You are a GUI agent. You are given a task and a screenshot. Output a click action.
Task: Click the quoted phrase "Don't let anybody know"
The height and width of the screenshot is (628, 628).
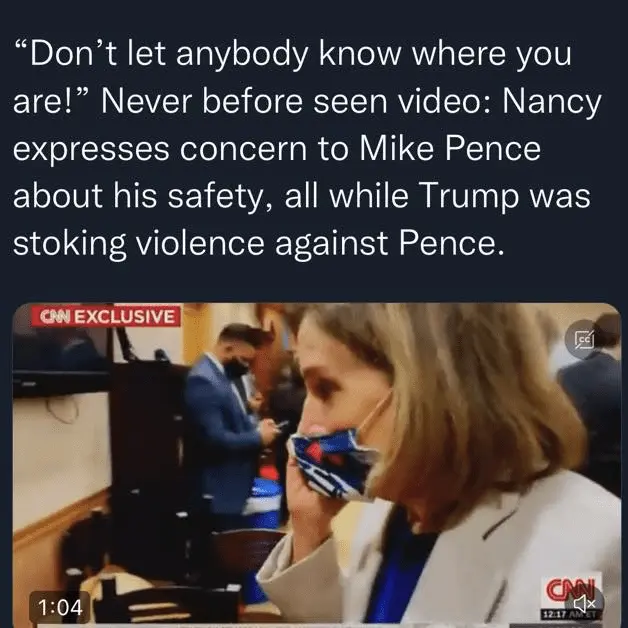(162, 54)
